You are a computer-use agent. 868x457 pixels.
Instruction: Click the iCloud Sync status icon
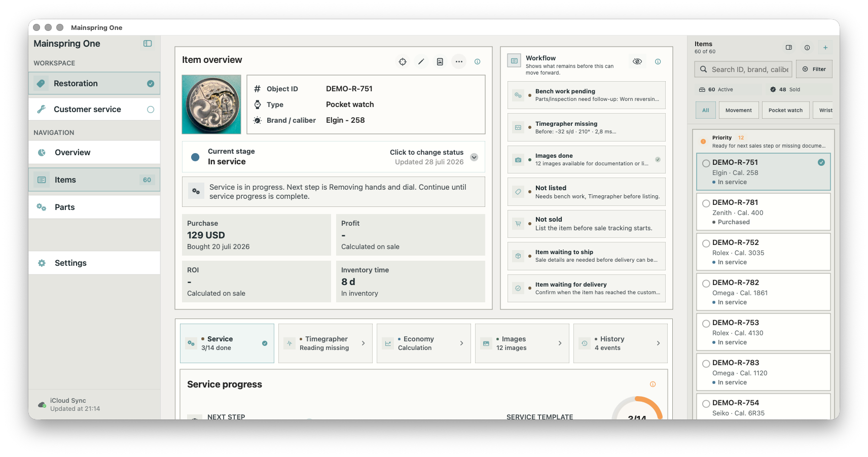42,405
